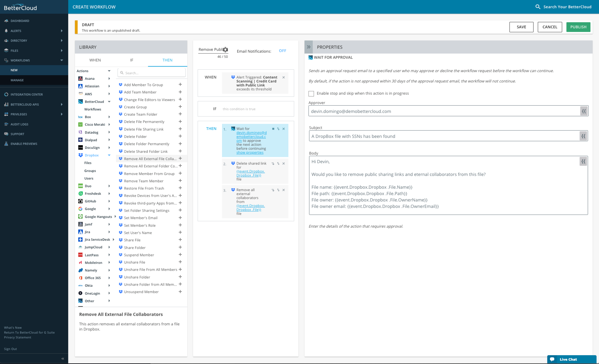Collapse the Dropbox integration category
The height and width of the screenshot is (364, 599).
coord(109,155)
